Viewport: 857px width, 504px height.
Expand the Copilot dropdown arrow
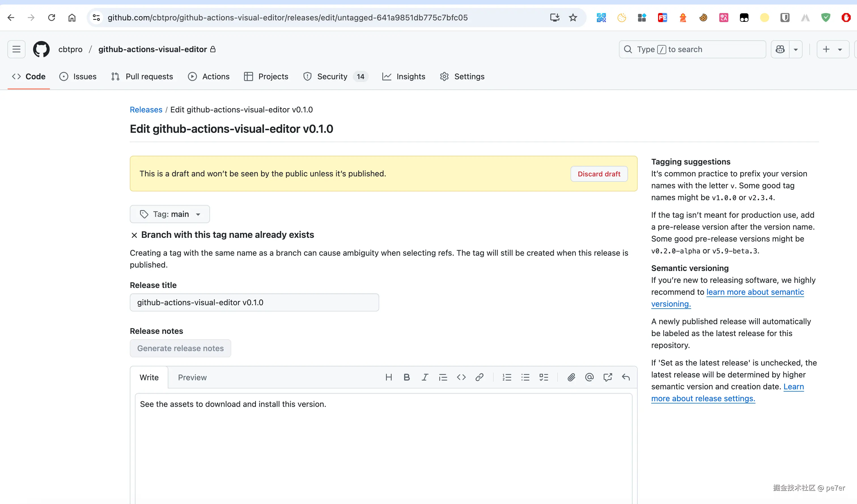796,49
